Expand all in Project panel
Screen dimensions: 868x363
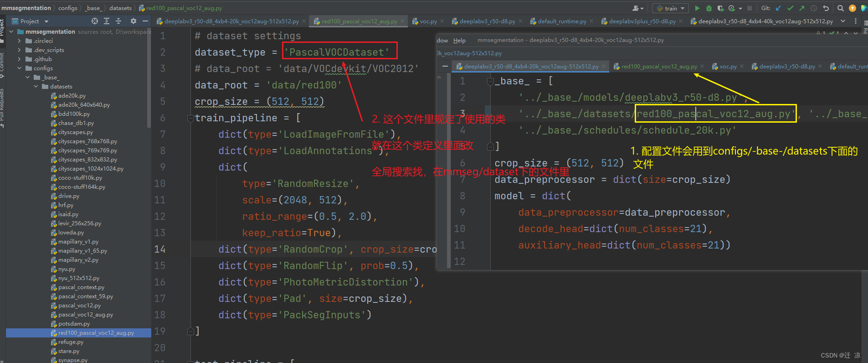(x=107, y=21)
